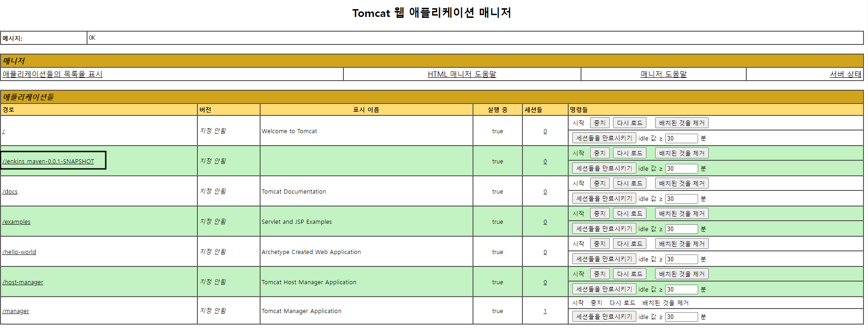Image resolution: width=868 pixels, height=330 pixels.
Task: Click sessions count 0 for root / app
Action: pos(545,131)
